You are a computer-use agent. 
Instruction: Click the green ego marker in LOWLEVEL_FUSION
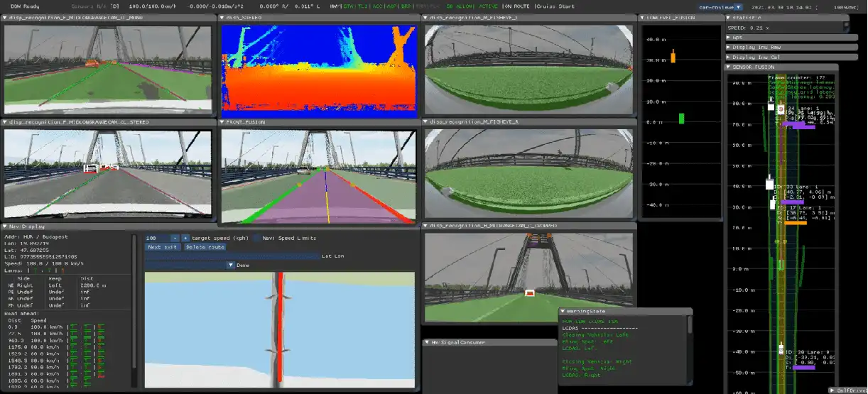click(x=681, y=119)
